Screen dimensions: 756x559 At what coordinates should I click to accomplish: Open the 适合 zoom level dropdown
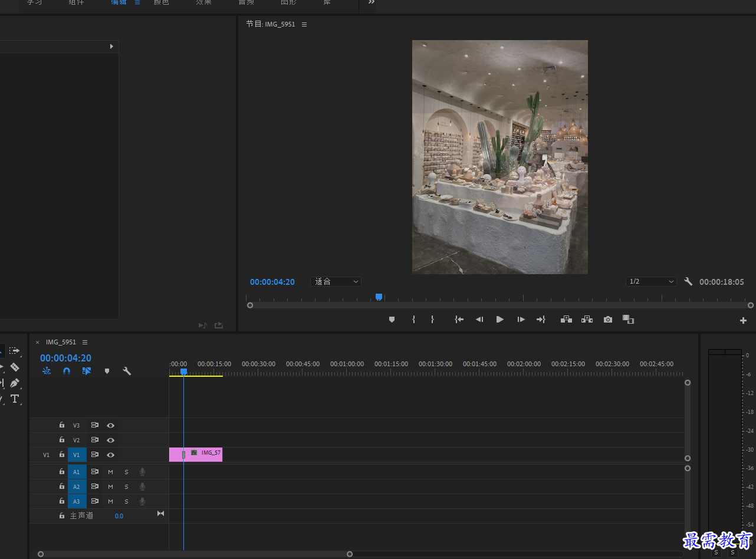[336, 282]
